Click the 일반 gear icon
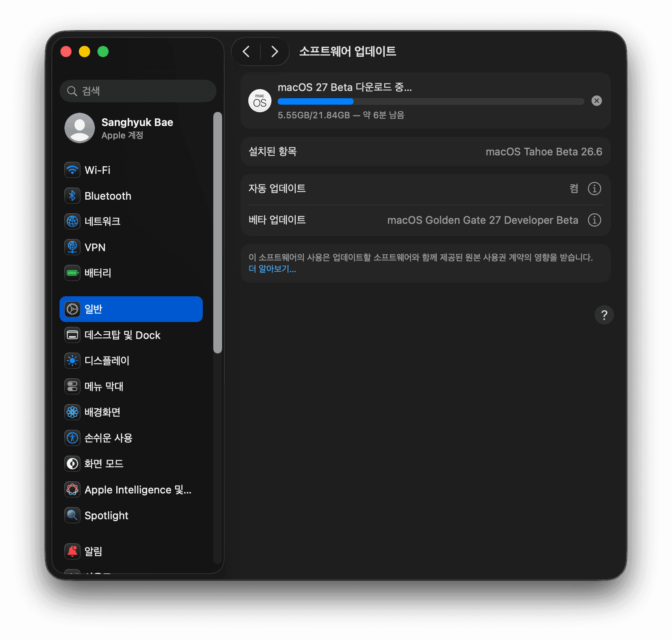 [x=72, y=309]
